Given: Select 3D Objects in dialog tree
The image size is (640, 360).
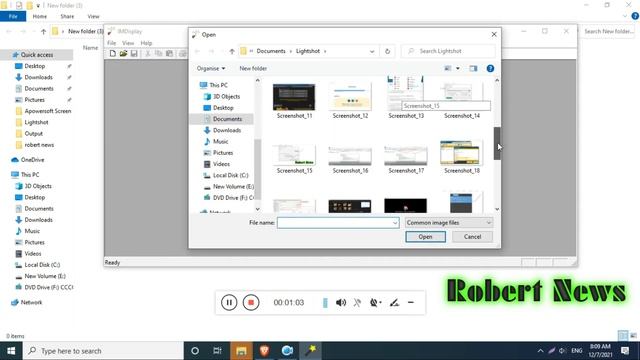Looking at the screenshot, I should pos(226,96).
